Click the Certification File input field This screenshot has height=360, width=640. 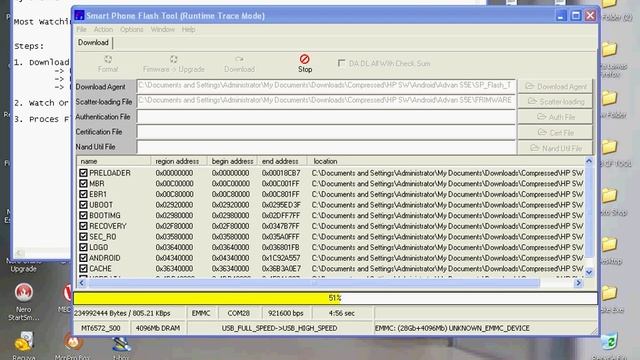click(326, 132)
